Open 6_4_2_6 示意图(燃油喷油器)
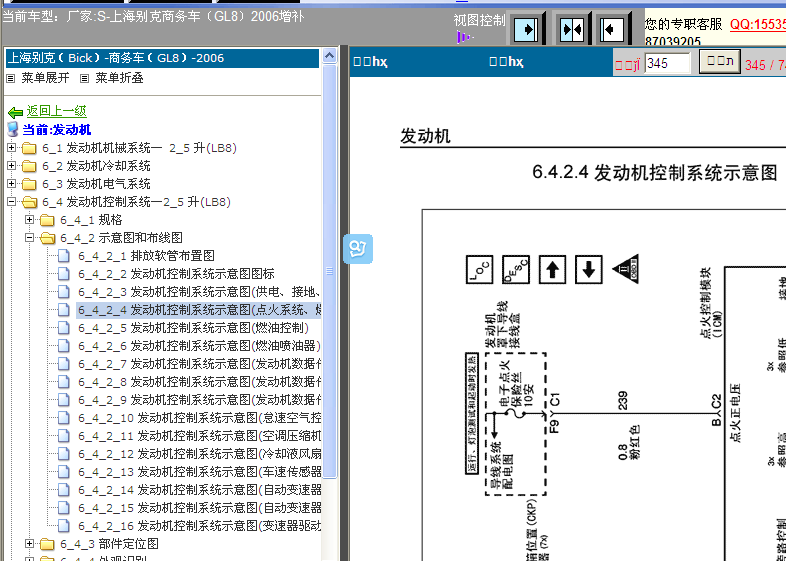 click(199, 346)
